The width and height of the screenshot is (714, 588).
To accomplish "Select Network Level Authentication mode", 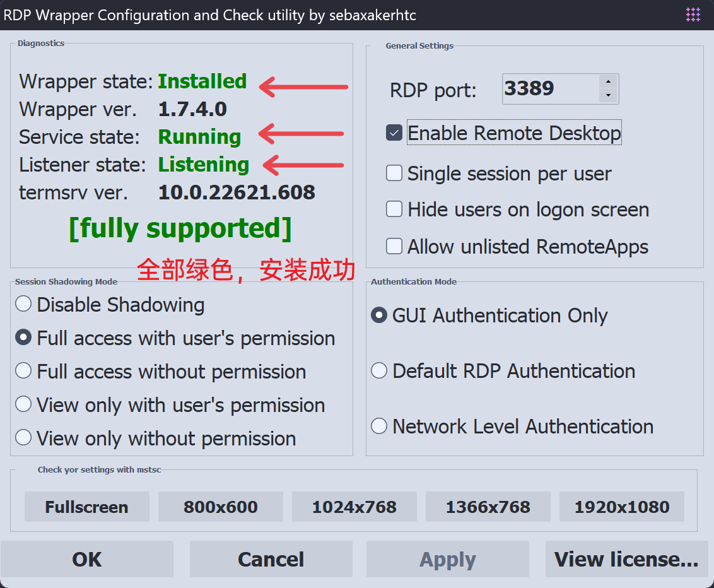I will (x=379, y=426).
